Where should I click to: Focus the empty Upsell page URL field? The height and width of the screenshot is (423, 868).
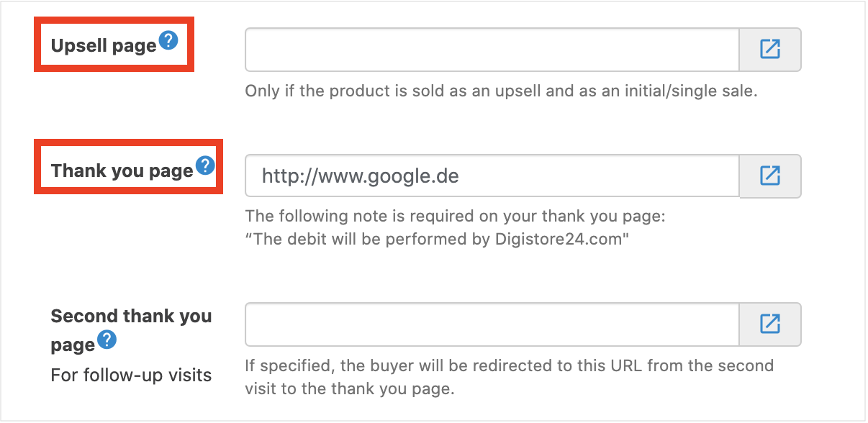coord(492,50)
